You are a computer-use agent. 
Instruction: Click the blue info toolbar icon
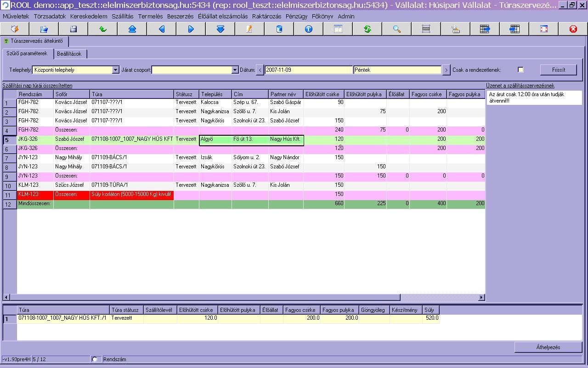point(309,29)
